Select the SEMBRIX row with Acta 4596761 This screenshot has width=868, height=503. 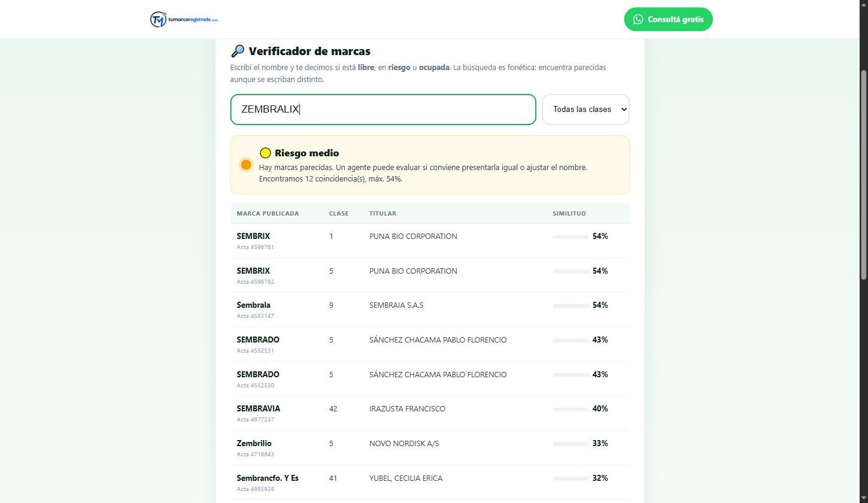430,241
